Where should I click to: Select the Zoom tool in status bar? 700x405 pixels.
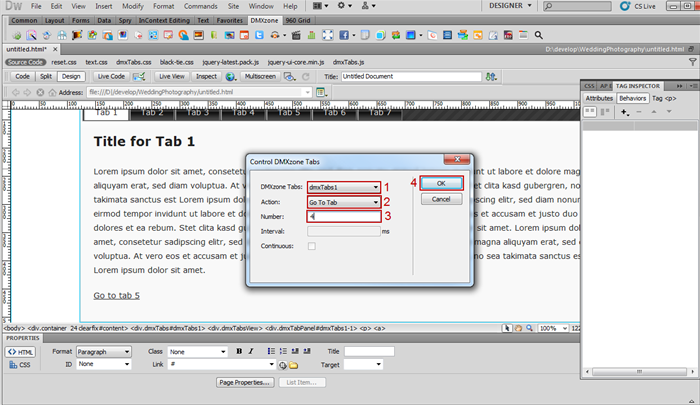[x=529, y=328]
